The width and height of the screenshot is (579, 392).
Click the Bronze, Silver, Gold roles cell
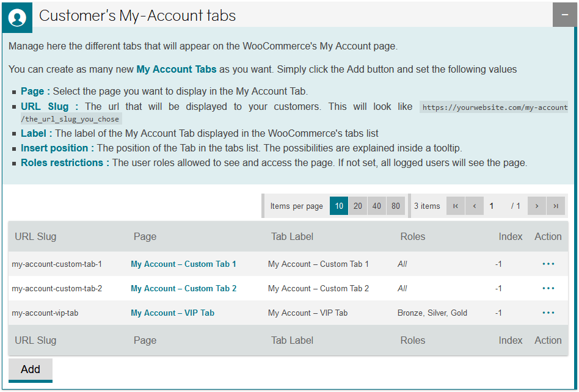click(x=432, y=313)
